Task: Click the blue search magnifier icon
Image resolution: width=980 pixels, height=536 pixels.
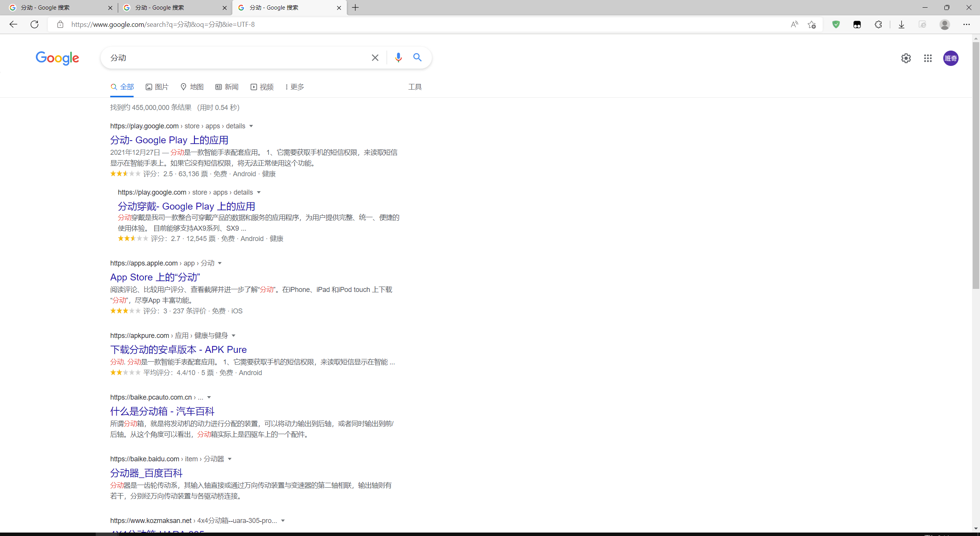Action: tap(417, 57)
